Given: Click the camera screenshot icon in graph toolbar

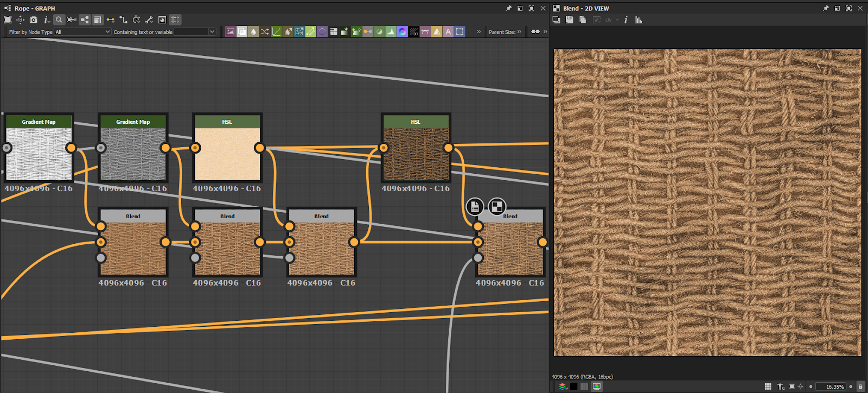Looking at the screenshot, I should (x=34, y=20).
